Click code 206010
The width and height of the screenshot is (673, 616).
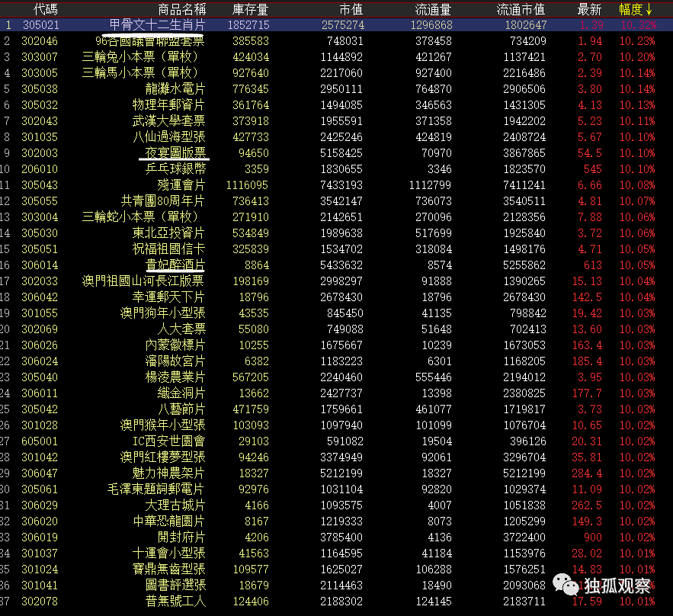point(40,169)
